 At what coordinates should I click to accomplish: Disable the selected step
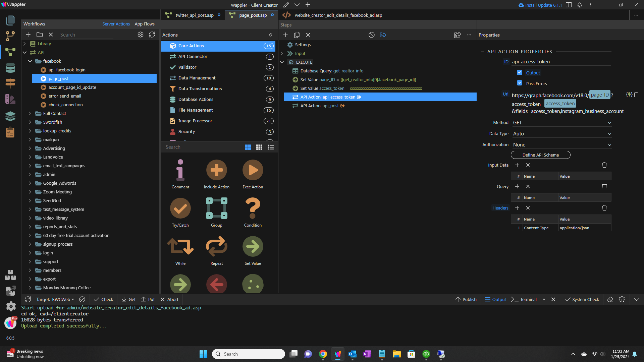(372, 35)
